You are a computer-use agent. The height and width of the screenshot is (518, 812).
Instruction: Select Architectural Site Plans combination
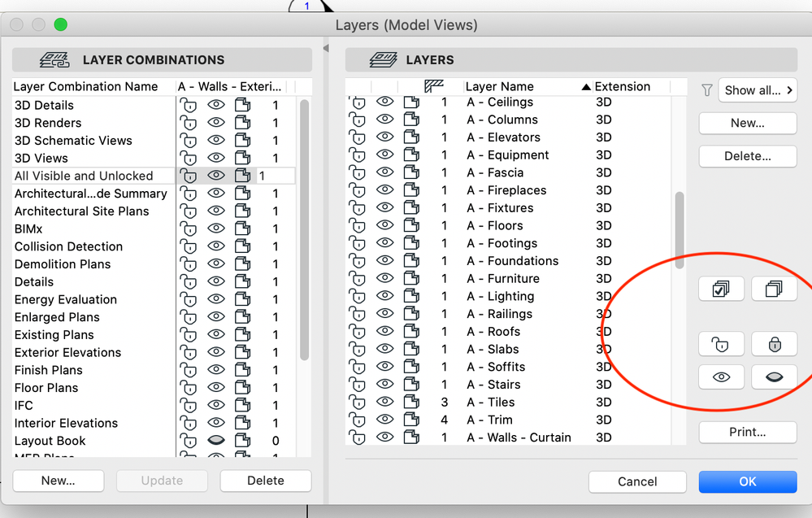tap(82, 211)
